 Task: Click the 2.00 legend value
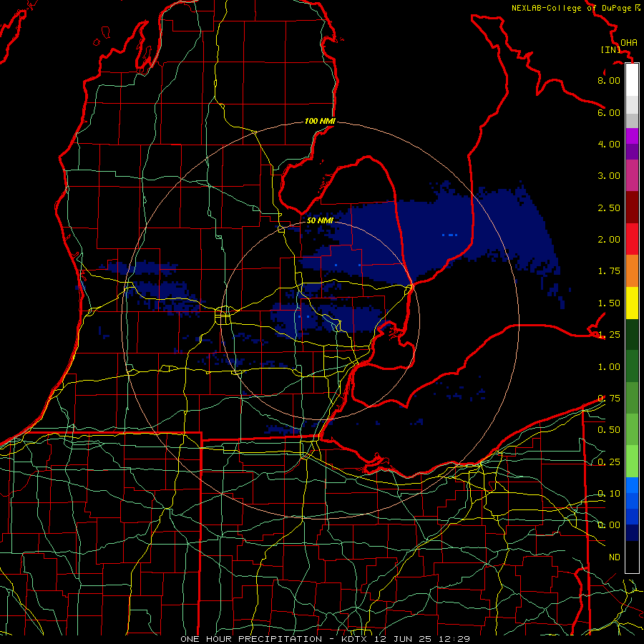609,240
